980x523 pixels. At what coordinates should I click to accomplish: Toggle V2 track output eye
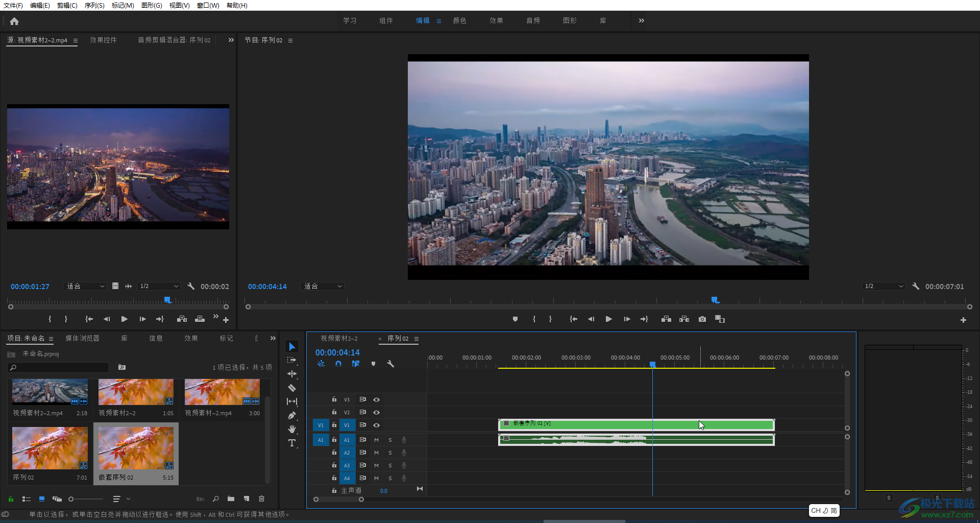pyautogui.click(x=376, y=412)
